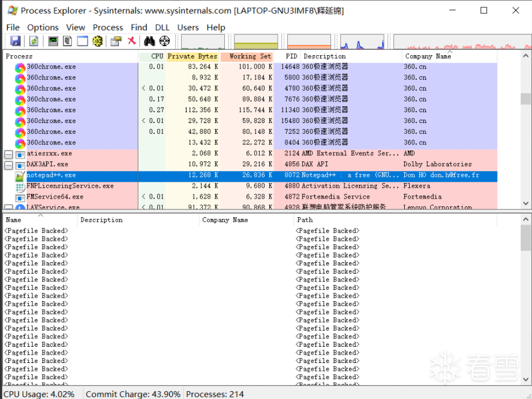
Task: Click 'CPU Usage: 4.02%' in status bar
Action: coord(39,394)
